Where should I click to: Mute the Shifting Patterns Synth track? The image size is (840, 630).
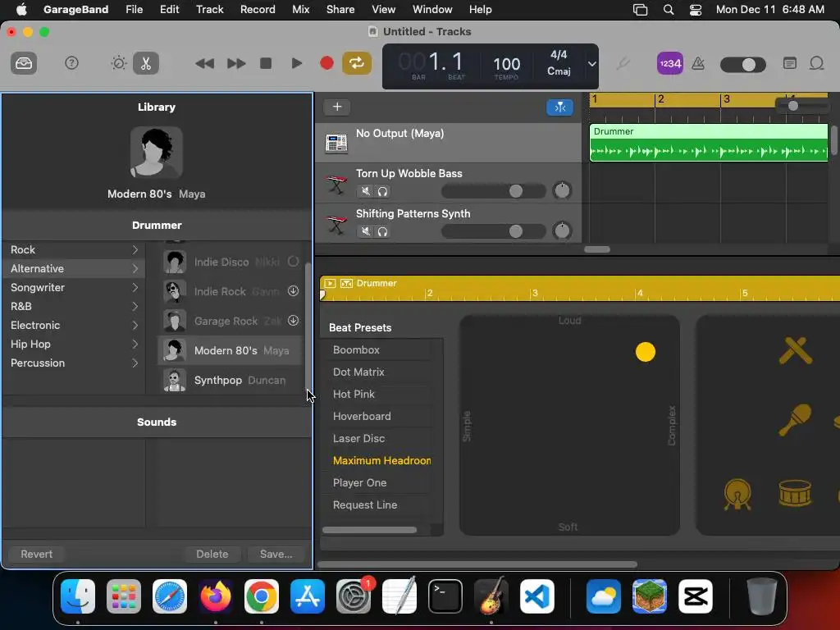(365, 231)
